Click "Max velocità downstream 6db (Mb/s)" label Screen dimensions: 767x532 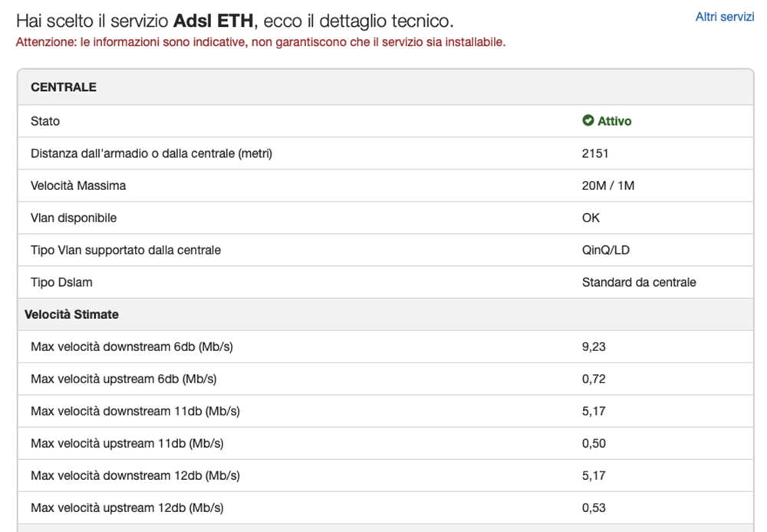coord(132,347)
